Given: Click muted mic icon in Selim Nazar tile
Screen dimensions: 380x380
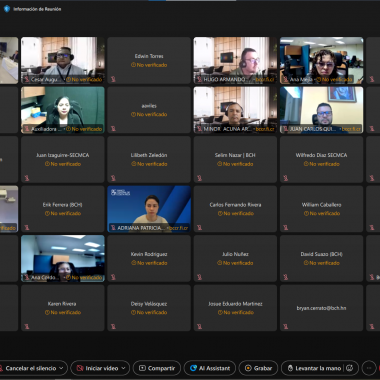Looking at the screenshot, I should point(199,178).
